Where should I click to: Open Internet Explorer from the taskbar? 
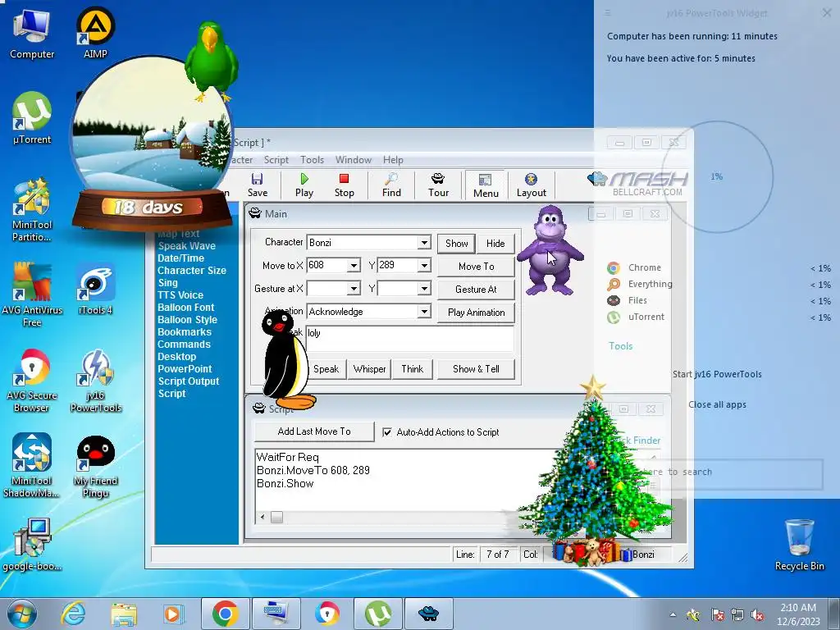click(x=73, y=614)
